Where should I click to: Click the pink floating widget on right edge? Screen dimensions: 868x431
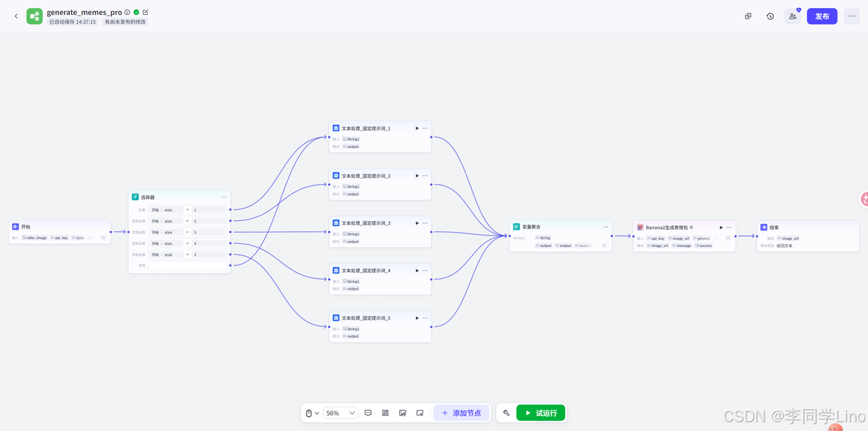[x=865, y=199]
